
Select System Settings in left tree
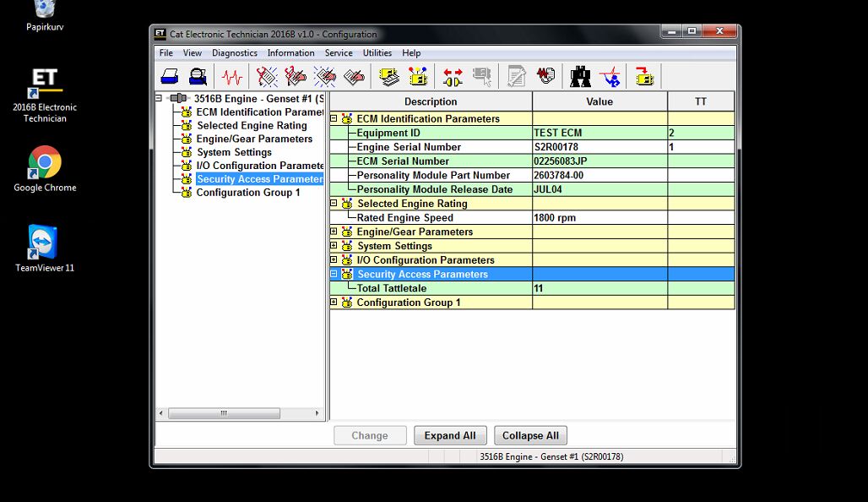(234, 152)
